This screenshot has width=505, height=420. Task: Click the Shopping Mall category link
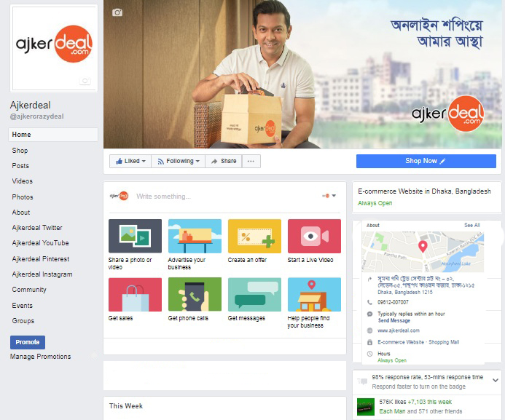click(444, 342)
